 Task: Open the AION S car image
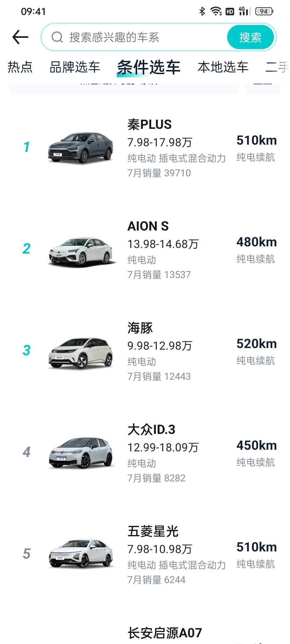pos(81,252)
